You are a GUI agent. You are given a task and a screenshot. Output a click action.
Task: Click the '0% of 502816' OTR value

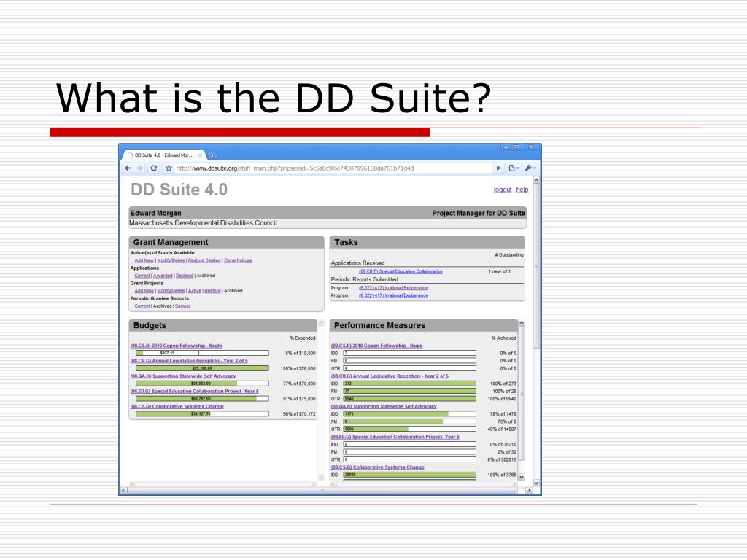pyautogui.click(x=502, y=460)
